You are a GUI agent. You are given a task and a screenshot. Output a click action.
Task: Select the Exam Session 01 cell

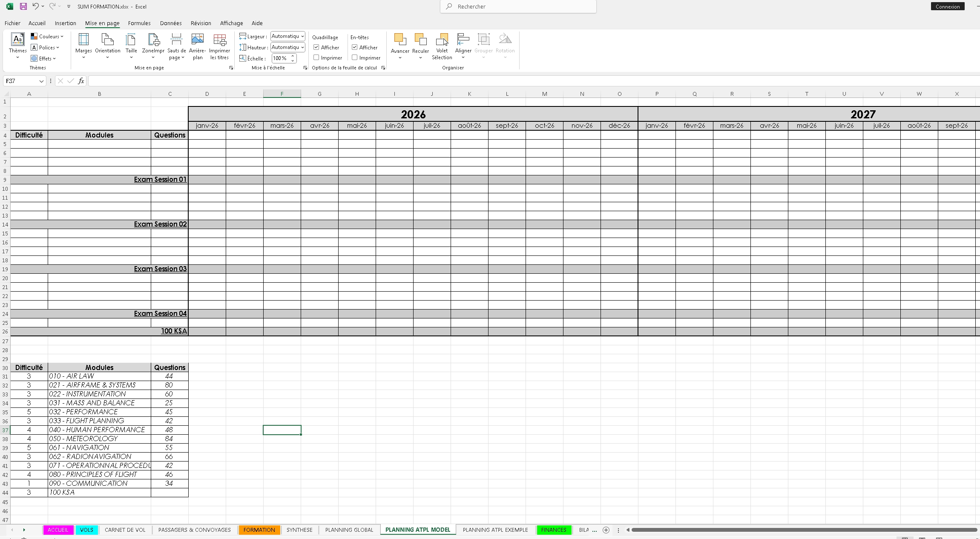click(x=99, y=180)
